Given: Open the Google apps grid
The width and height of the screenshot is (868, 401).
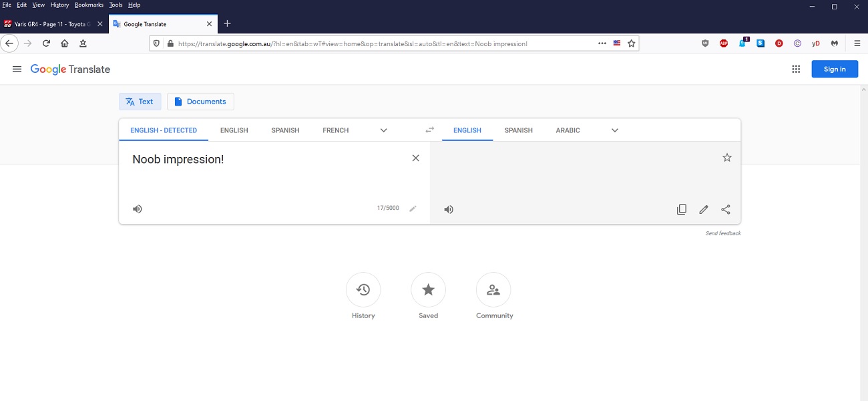Looking at the screenshot, I should (796, 69).
